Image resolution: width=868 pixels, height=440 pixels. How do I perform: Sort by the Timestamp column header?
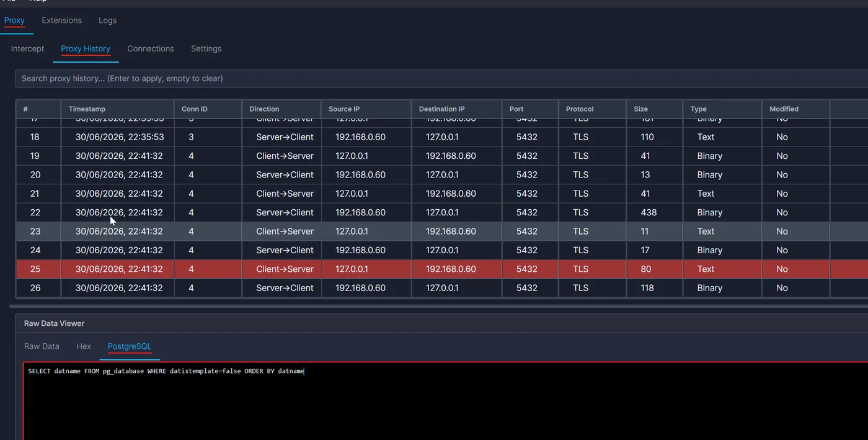(117, 109)
